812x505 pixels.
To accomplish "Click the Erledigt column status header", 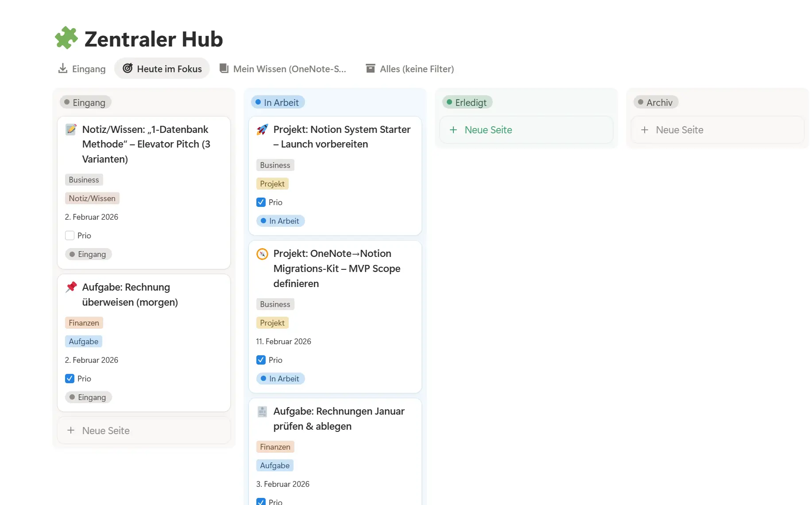I will coord(467,103).
